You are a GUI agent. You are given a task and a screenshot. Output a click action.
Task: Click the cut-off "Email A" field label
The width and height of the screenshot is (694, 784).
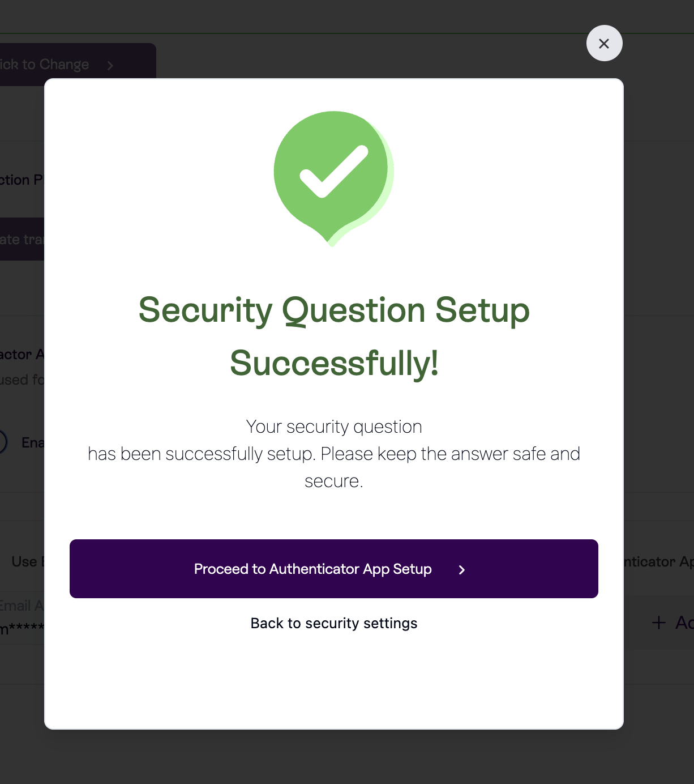point(22,606)
